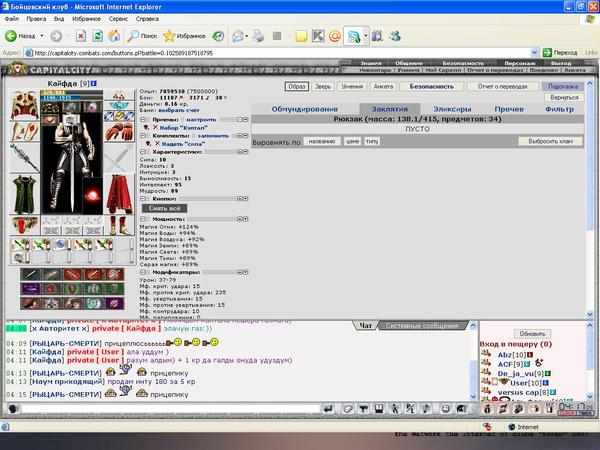Click the Снять всё button
This screenshot has height=450, width=600.
(x=165, y=208)
